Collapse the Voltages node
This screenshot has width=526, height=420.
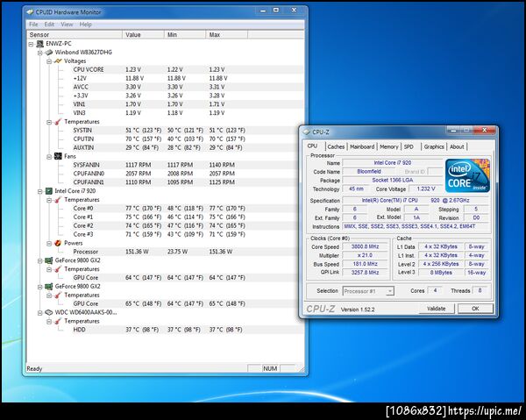point(49,61)
